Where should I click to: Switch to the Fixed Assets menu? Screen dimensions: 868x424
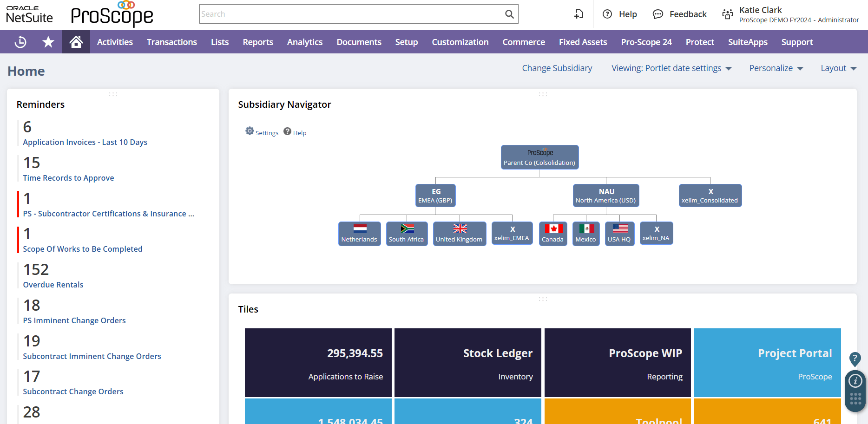click(583, 42)
